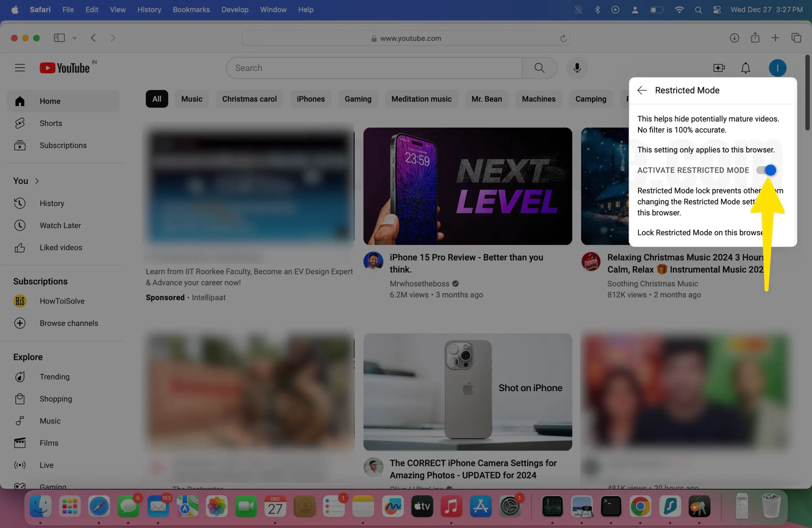Open the sidebar view dropdown arrow
812x528 pixels.
pos(75,38)
